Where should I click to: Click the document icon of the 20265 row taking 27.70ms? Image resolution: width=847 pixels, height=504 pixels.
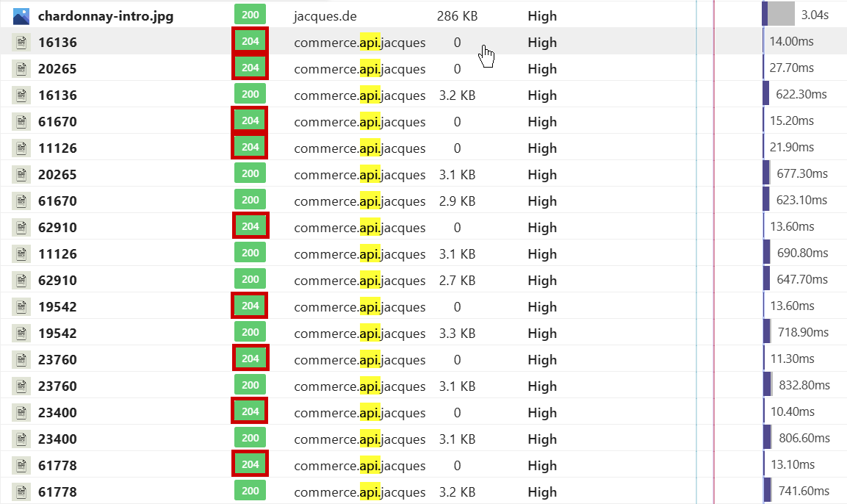click(21, 69)
